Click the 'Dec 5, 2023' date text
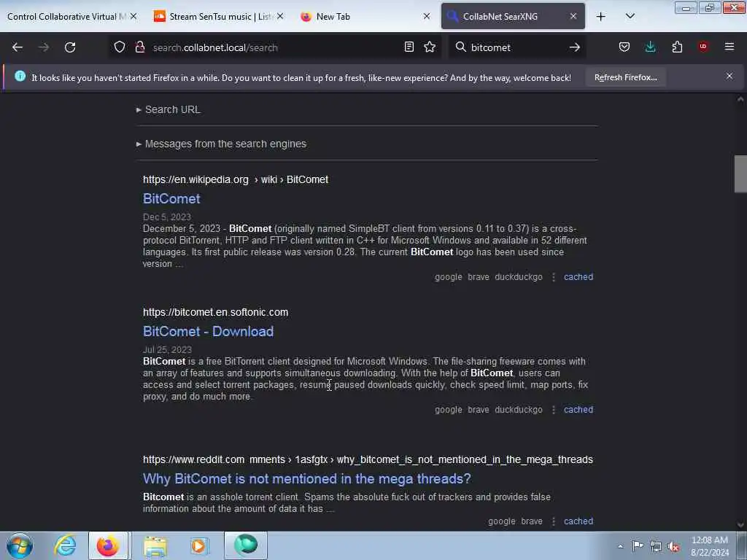The width and height of the screenshot is (747, 560). (x=167, y=217)
